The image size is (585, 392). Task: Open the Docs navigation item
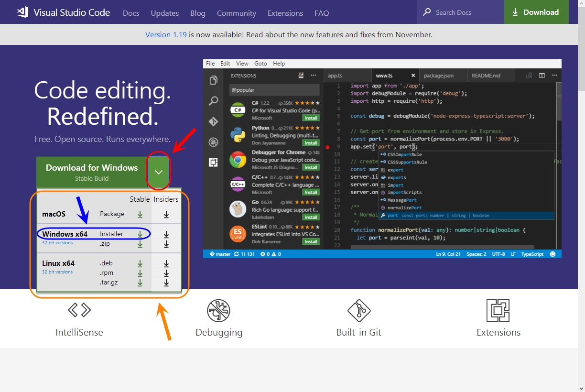pyautogui.click(x=131, y=13)
